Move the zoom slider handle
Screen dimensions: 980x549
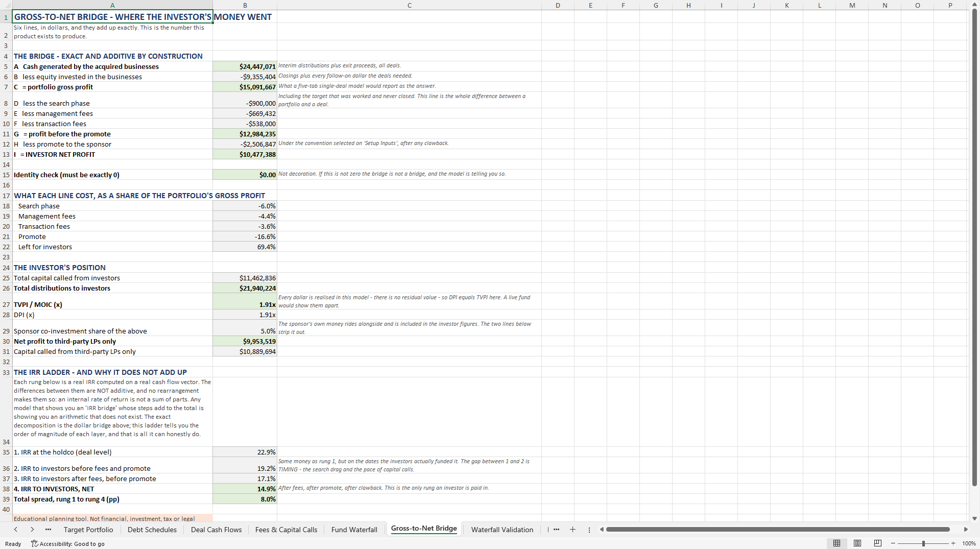(923, 543)
